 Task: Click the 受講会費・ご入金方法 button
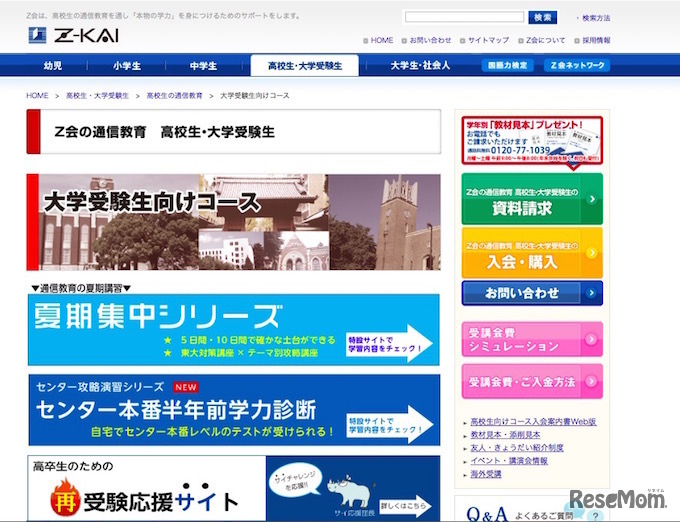tap(532, 382)
